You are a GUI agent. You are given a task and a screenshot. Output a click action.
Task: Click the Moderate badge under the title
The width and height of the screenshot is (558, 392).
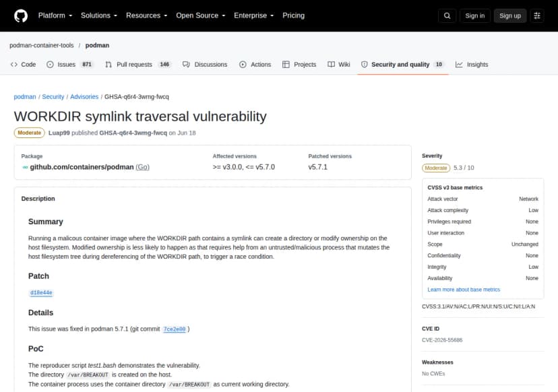30,133
